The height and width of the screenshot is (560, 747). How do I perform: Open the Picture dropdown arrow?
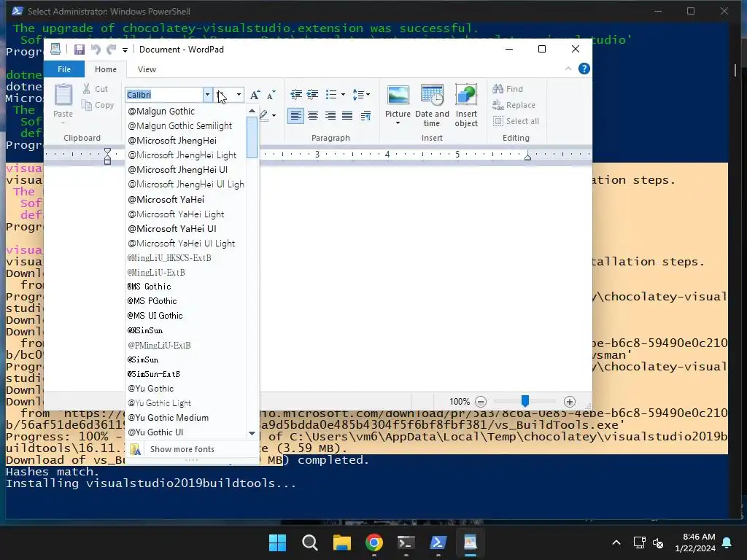pyautogui.click(x=398, y=122)
